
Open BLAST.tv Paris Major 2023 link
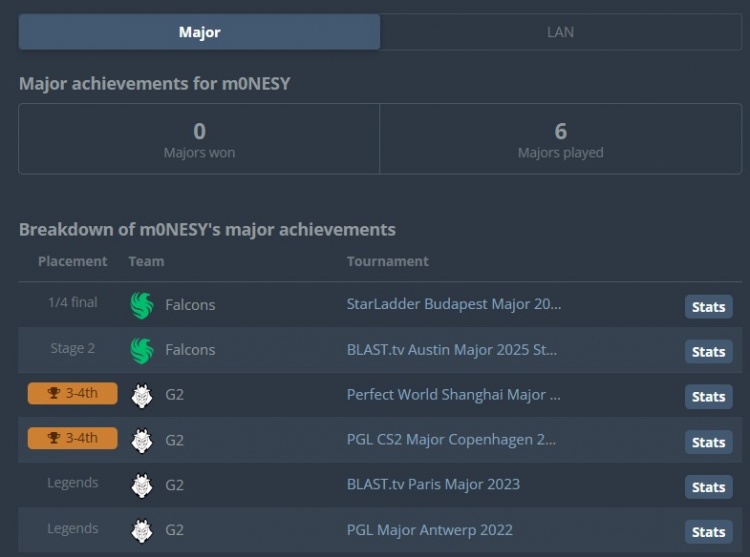433,484
